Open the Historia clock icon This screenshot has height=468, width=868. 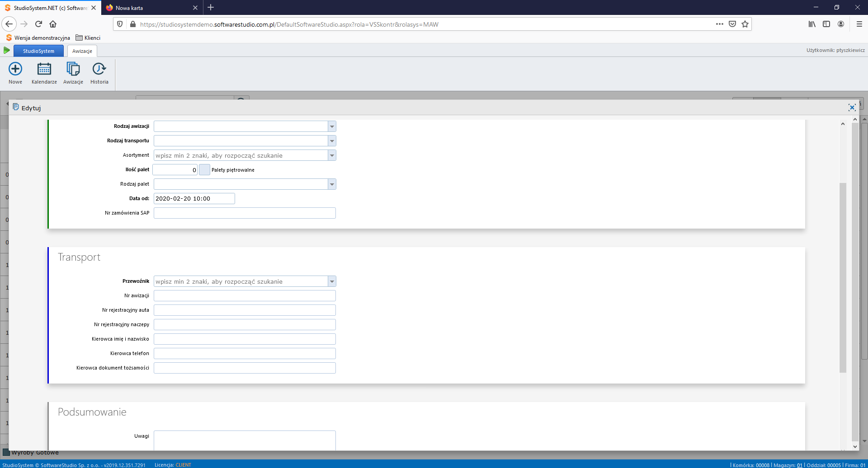click(x=99, y=69)
